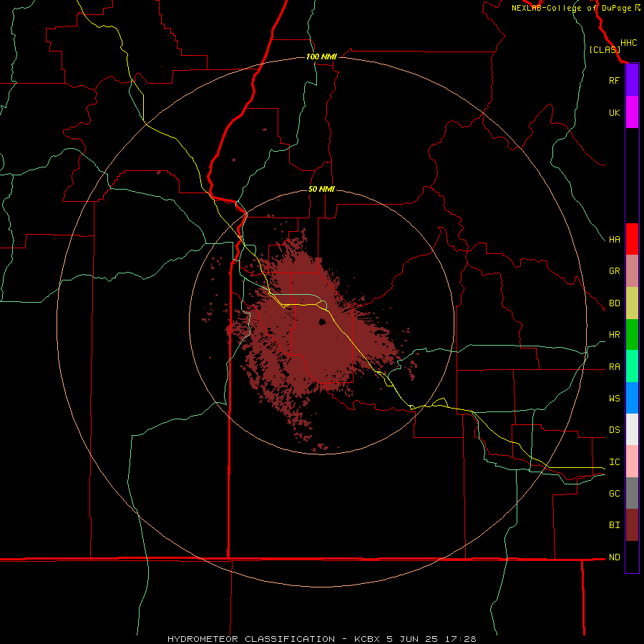The height and width of the screenshot is (644, 644).
Task: Click the 'RA' legend label
Action: 614,367
